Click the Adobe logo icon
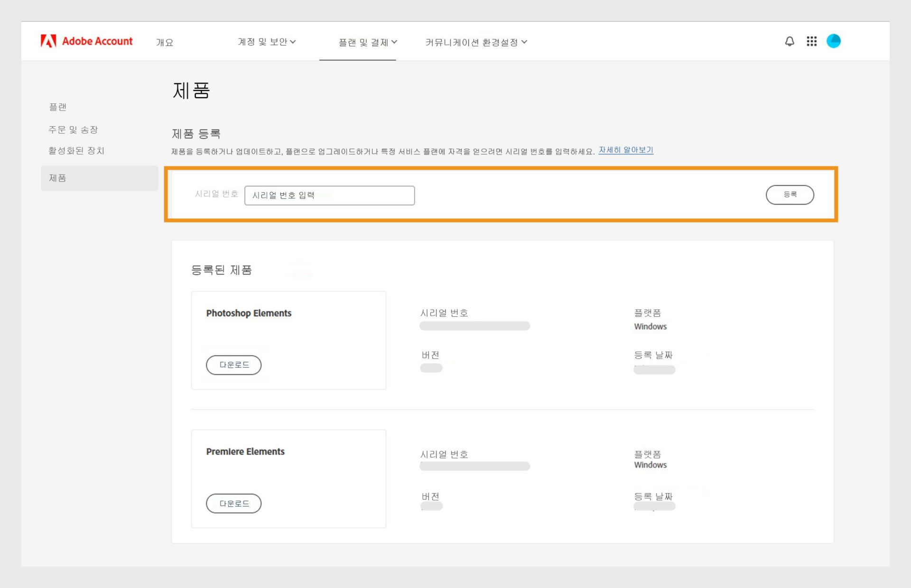The image size is (911, 588). pos(48,41)
